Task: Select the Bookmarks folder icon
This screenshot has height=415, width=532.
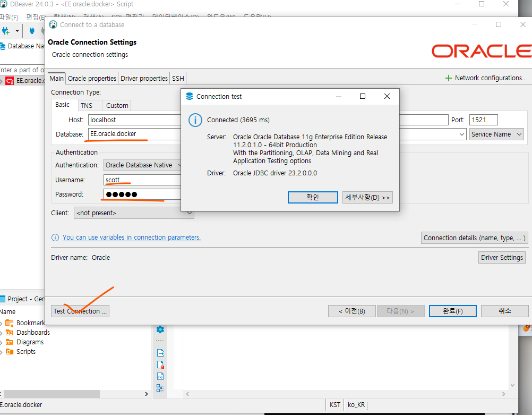Action: click(x=10, y=323)
